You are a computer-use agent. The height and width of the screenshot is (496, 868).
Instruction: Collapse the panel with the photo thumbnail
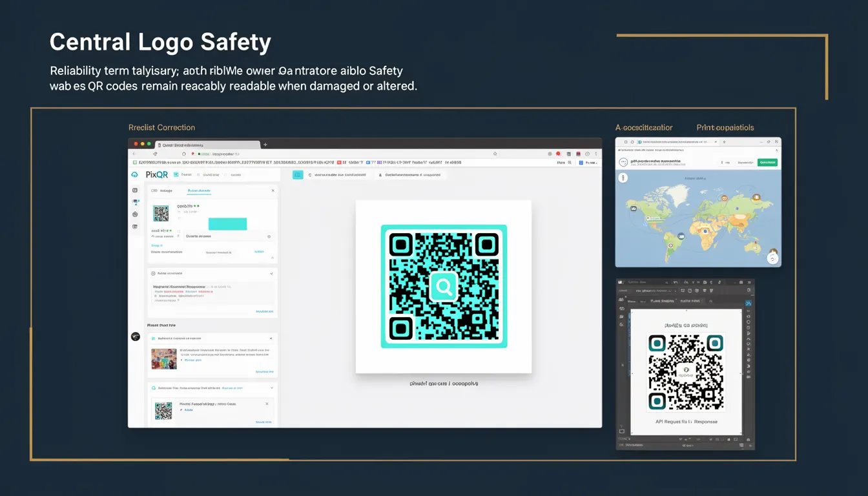point(272,338)
